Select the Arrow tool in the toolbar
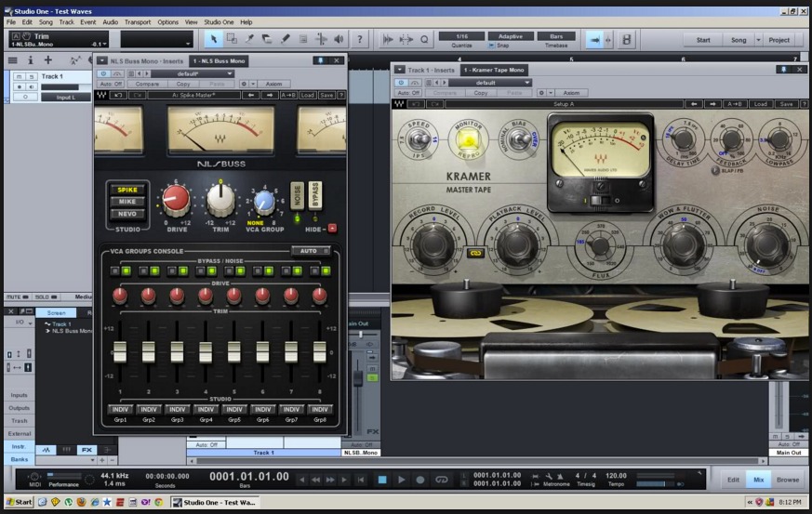 pyautogui.click(x=214, y=39)
